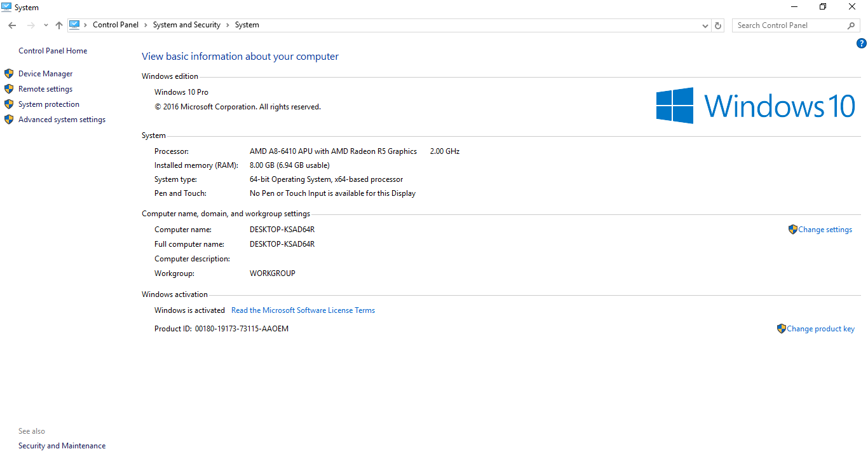Click the magnifier icon in search box
Screen dimensions: 868x463
pos(851,25)
